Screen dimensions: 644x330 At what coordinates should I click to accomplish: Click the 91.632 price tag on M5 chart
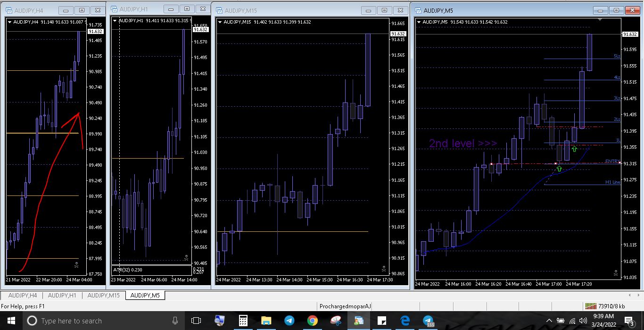point(630,34)
